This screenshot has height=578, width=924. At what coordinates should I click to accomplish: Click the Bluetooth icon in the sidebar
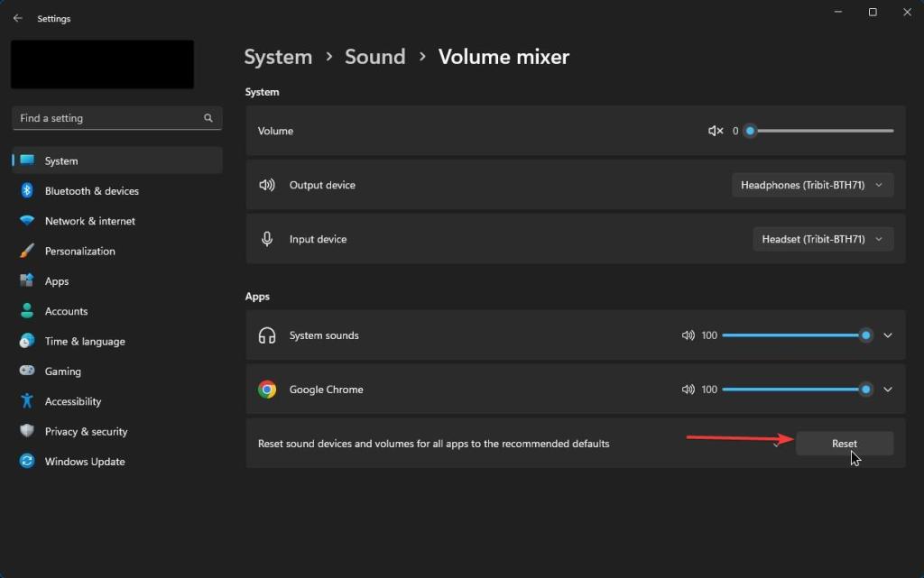25,190
